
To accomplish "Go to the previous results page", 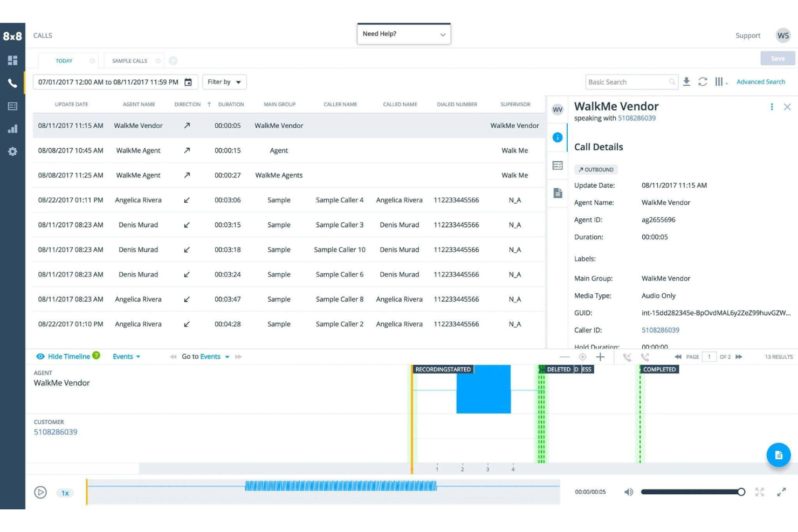I will [678, 357].
